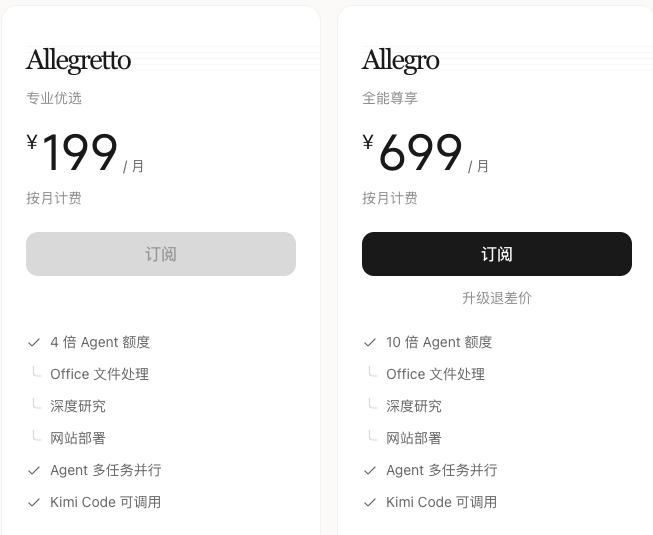Select the Allegro plan title

pos(401,61)
